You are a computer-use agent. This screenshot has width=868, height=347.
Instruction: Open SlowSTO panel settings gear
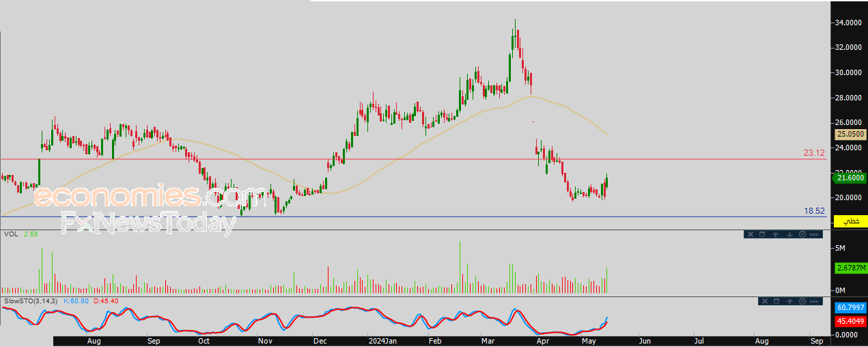(x=802, y=301)
